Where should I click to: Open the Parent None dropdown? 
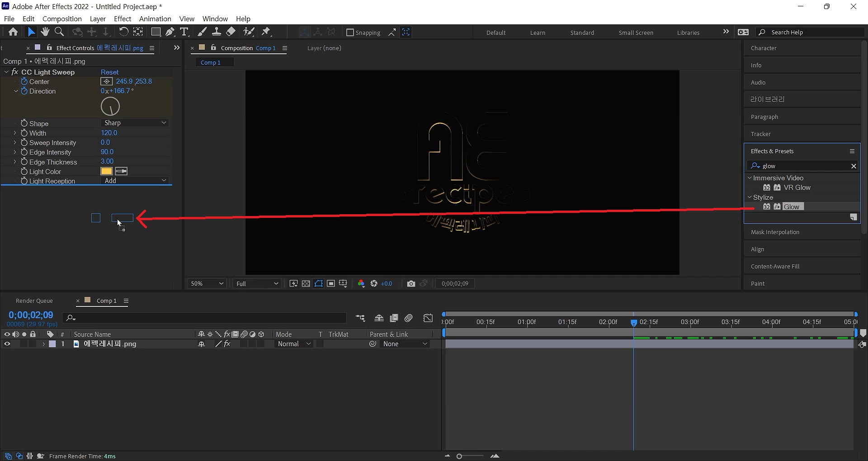click(x=404, y=344)
